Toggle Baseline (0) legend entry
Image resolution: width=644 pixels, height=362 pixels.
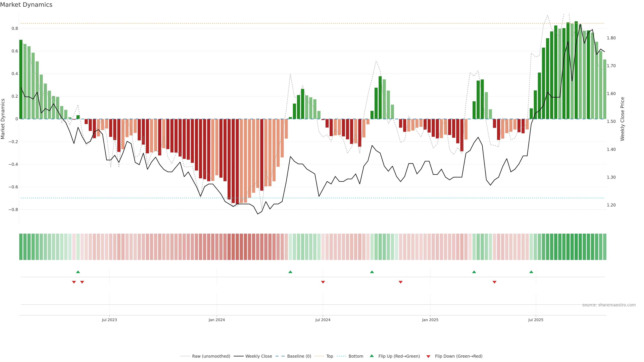(x=299, y=356)
